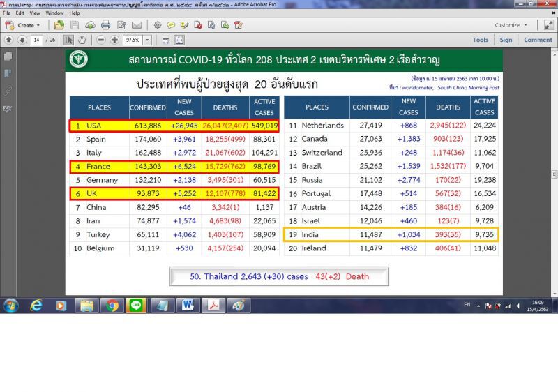Zoom out with minus button
The image size is (558, 392).
(x=101, y=40)
